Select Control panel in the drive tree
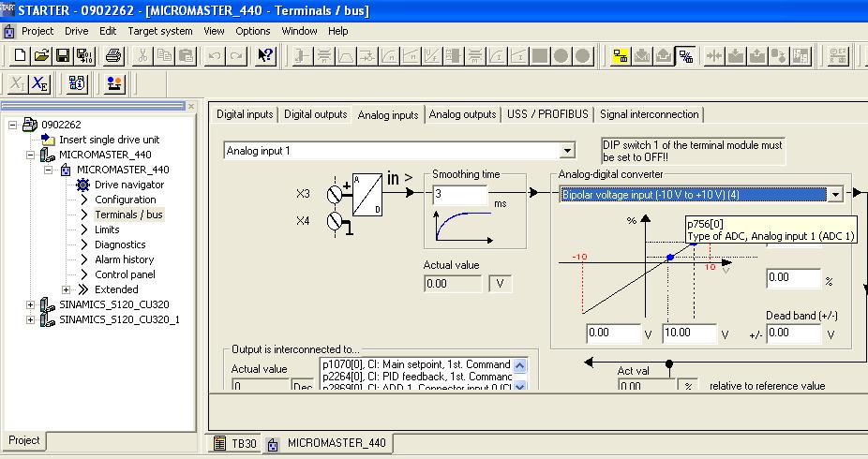 click(x=125, y=274)
